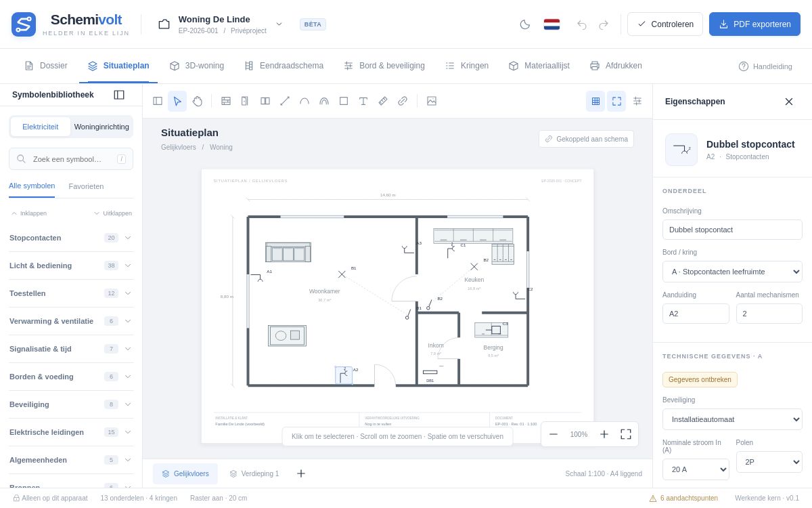Select the text tool

click(363, 101)
